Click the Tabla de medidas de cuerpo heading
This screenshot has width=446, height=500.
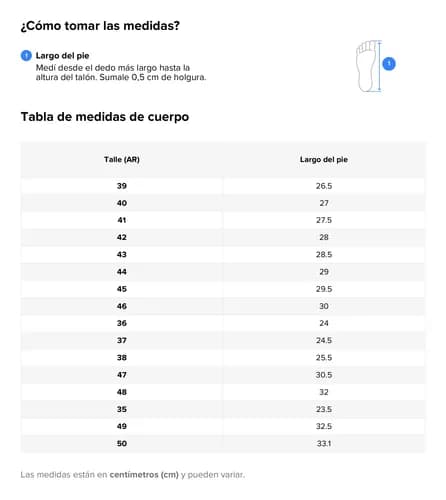pos(105,117)
